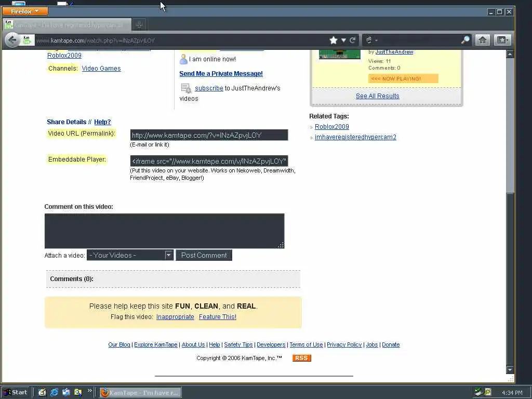
Task: Click the network tray icon
Action: (478, 392)
